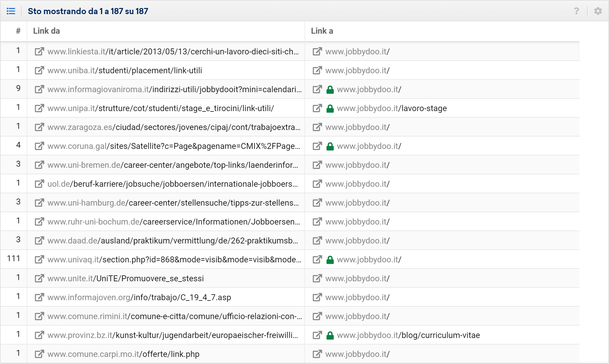Open www.univaq.it section.php link

[174, 260]
